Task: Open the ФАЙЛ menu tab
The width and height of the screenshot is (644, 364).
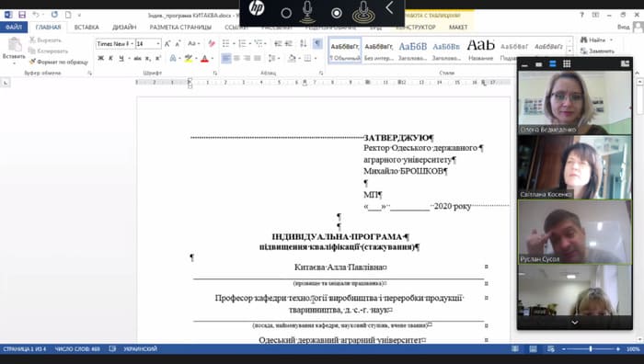Action: 14,28
